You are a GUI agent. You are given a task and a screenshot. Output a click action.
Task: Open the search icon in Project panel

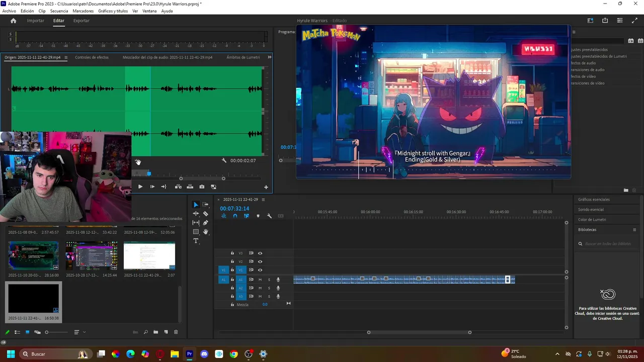146,332
